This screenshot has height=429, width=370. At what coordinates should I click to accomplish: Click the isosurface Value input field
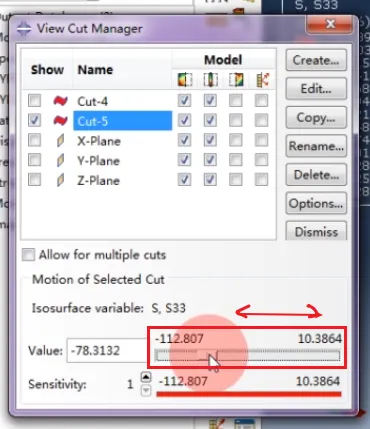click(107, 350)
